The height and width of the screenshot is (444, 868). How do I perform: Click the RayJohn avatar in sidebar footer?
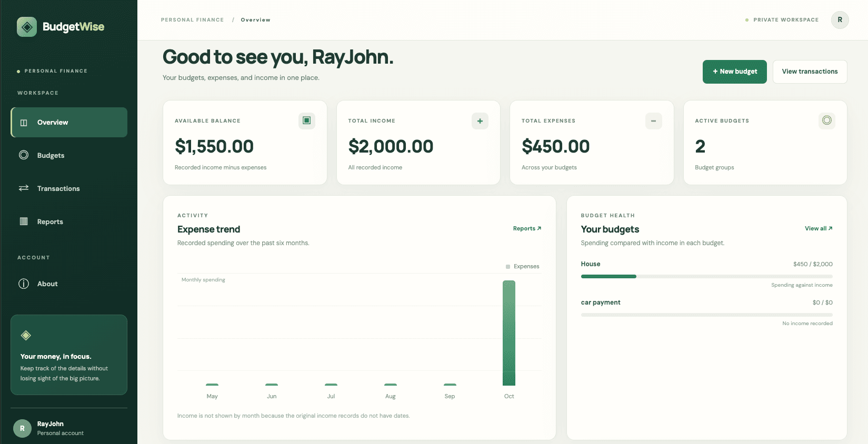(22, 428)
